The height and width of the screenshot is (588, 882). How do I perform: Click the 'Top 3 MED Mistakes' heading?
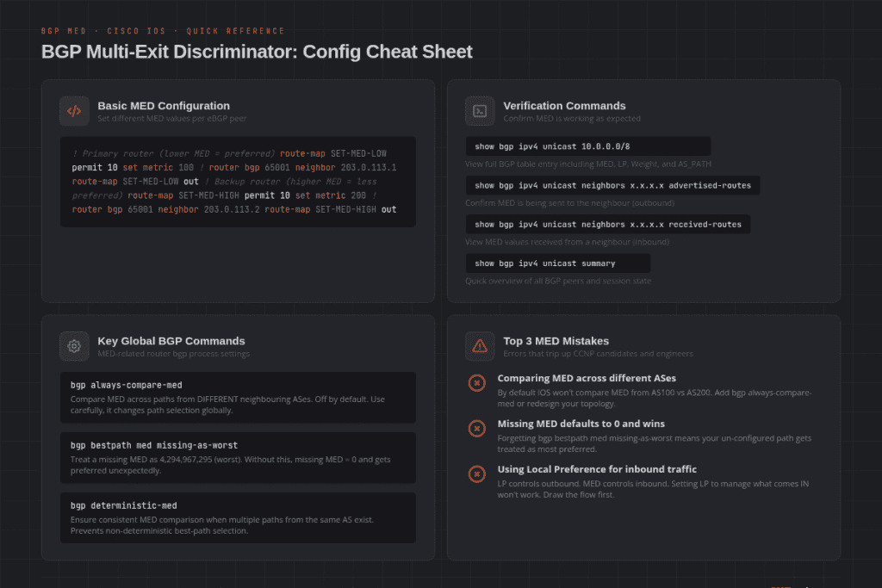556,341
